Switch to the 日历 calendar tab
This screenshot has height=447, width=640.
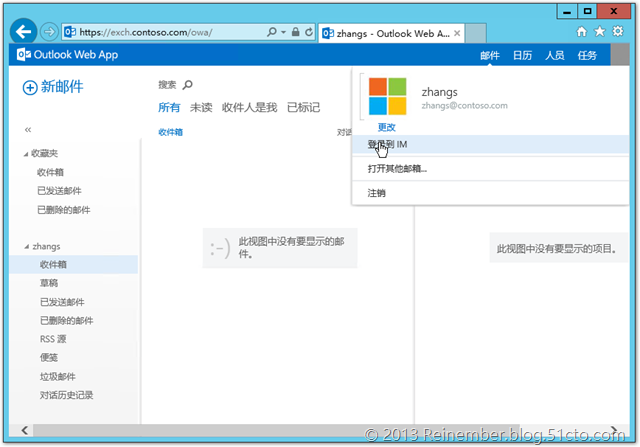click(522, 55)
